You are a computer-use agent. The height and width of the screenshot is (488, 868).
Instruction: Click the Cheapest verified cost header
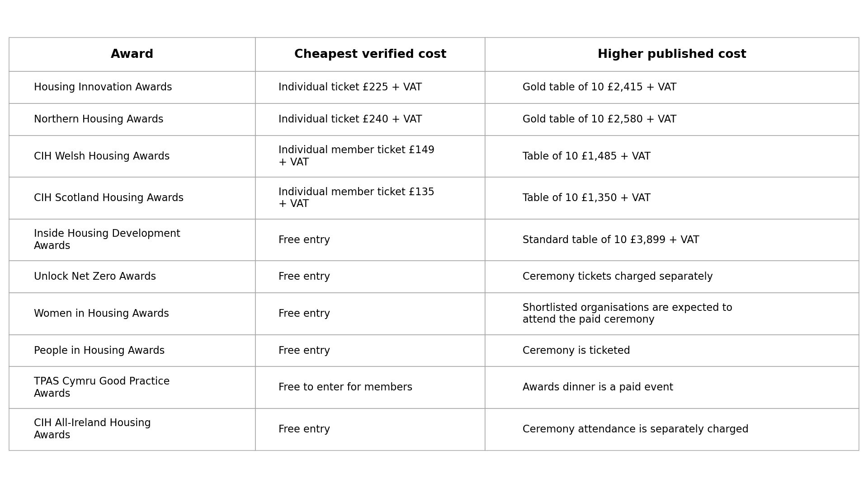tap(370, 54)
